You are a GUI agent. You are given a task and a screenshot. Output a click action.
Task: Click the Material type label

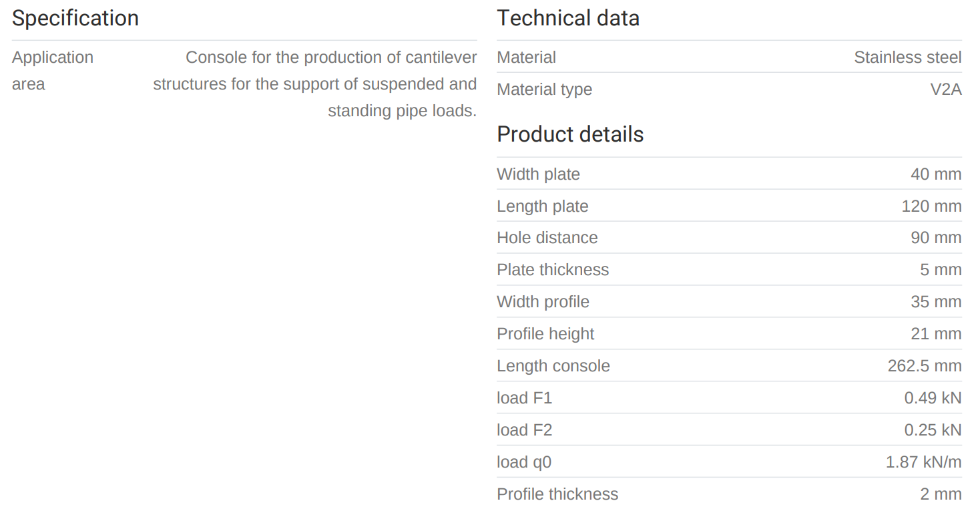[544, 90]
